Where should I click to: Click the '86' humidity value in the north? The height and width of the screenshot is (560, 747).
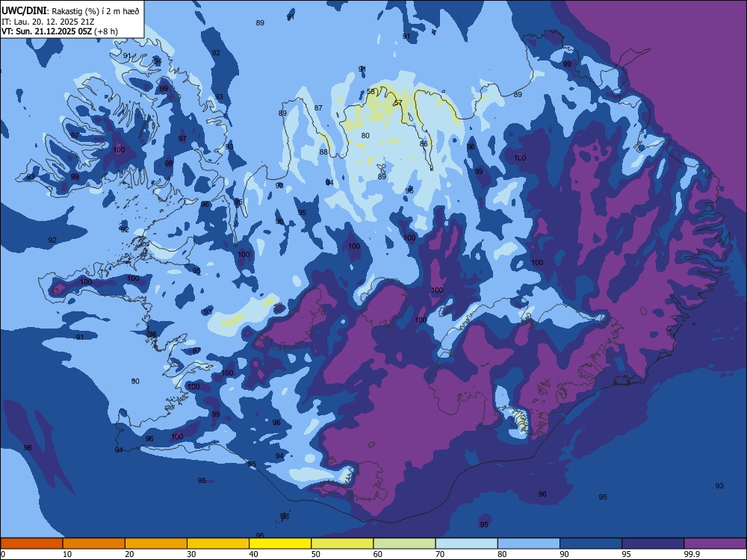pyautogui.click(x=424, y=143)
